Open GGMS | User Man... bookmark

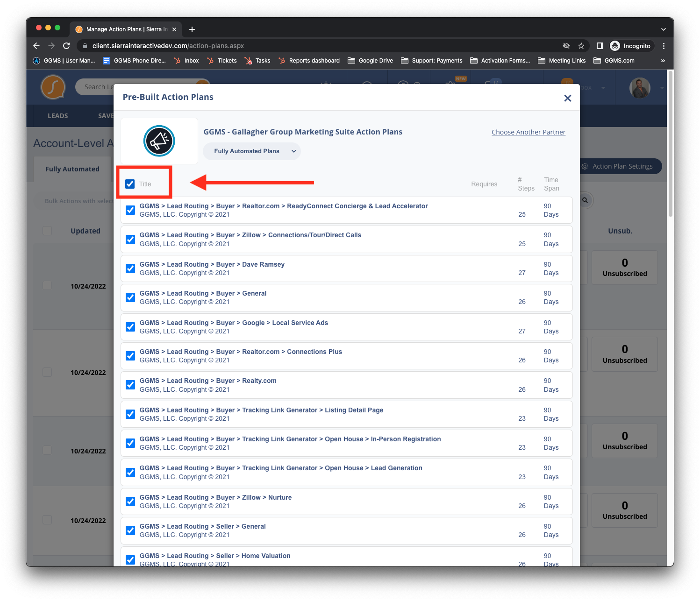click(x=64, y=61)
